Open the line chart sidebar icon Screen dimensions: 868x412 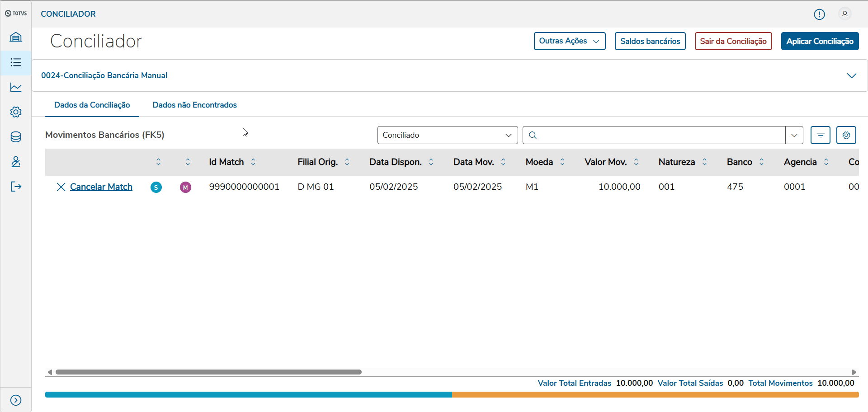click(16, 87)
